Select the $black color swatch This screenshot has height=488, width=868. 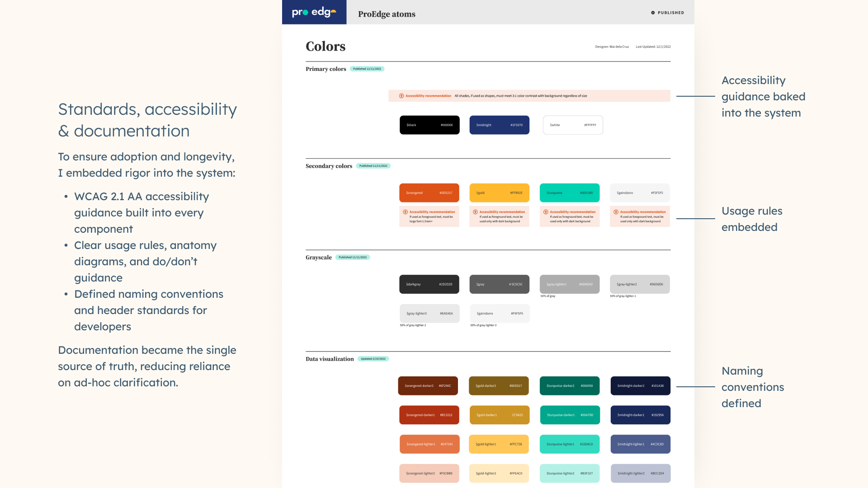point(429,125)
